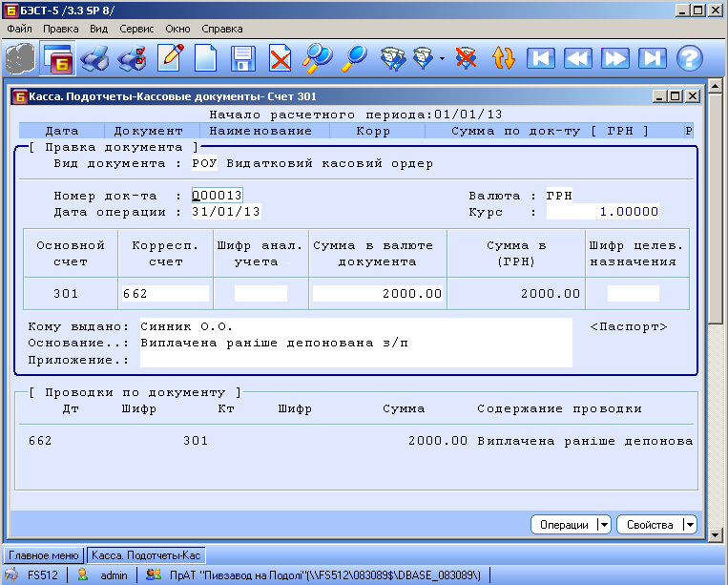
Task: Open the Справка menu
Action: pos(222,29)
